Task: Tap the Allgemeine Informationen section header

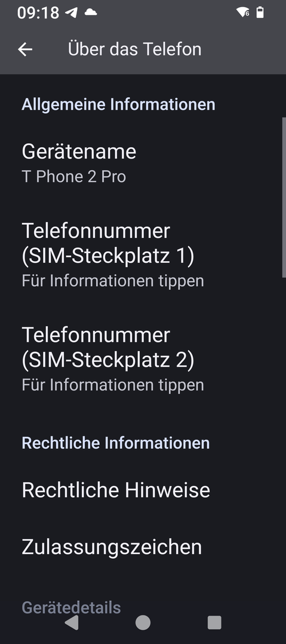Action: coord(118,104)
